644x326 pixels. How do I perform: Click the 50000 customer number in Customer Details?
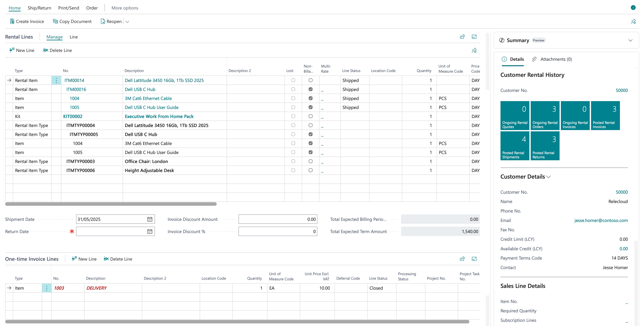[622, 192]
